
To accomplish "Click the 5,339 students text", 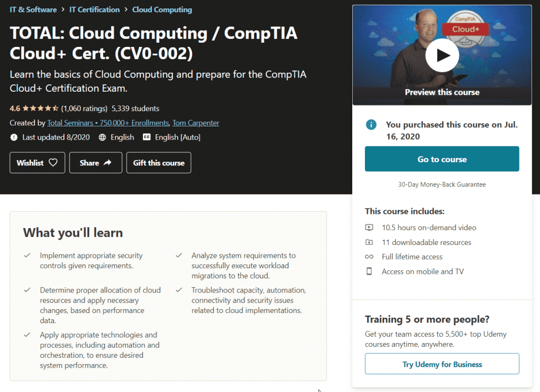I will [136, 109].
